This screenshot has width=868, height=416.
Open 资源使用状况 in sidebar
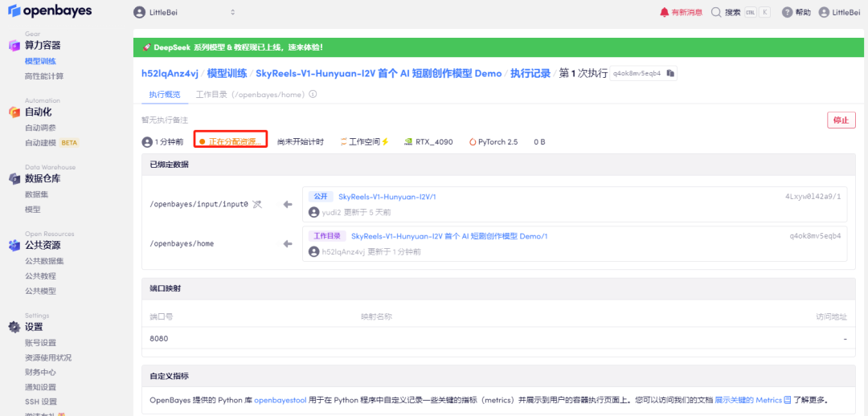(x=48, y=357)
